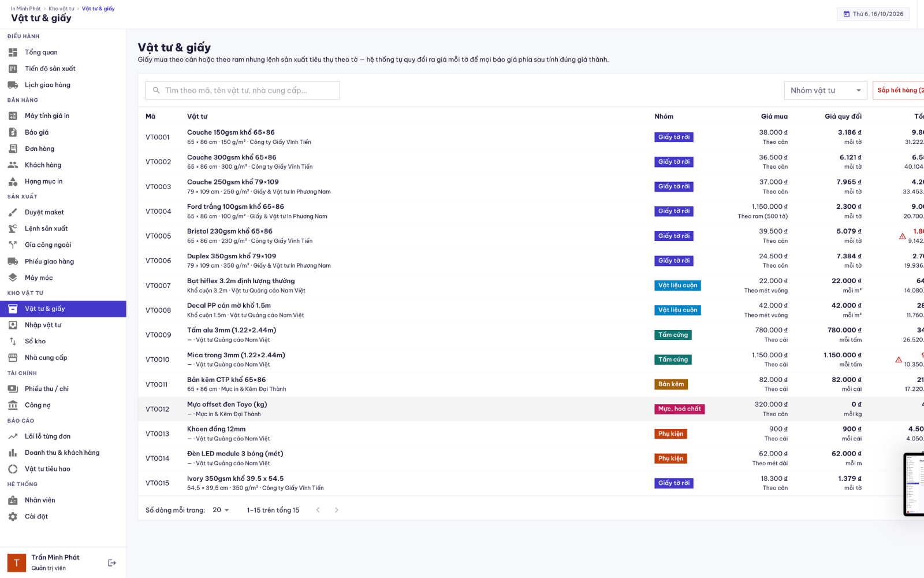Click Duyệt maket brush icon
This screenshot has width=924, height=578.
click(x=13, y=212)
